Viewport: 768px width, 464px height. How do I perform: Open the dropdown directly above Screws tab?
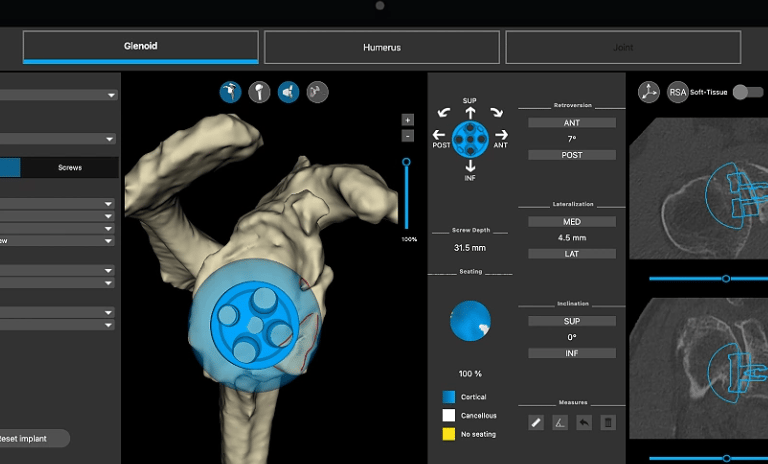(x=58, y=139)
